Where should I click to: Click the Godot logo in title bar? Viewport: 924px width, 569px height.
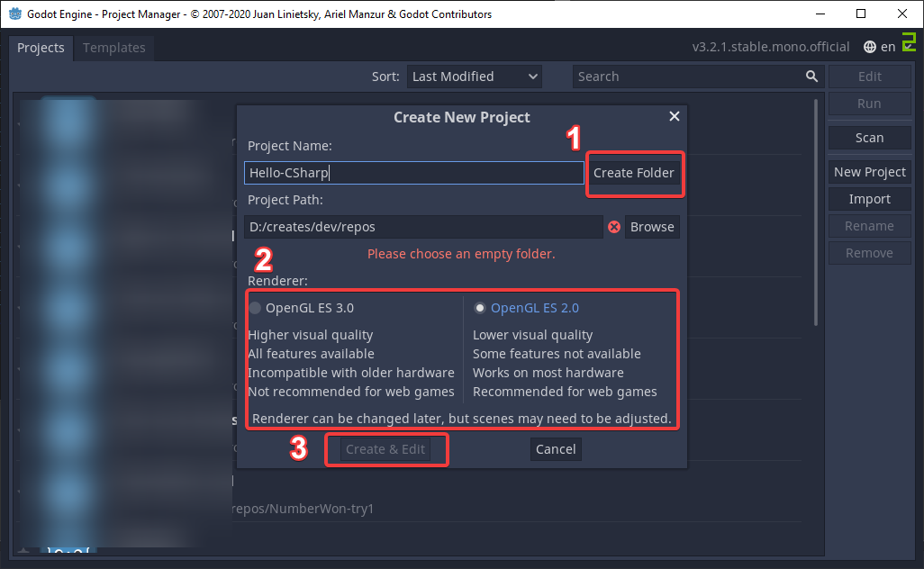pyautogui.click(x=14, y=14)
